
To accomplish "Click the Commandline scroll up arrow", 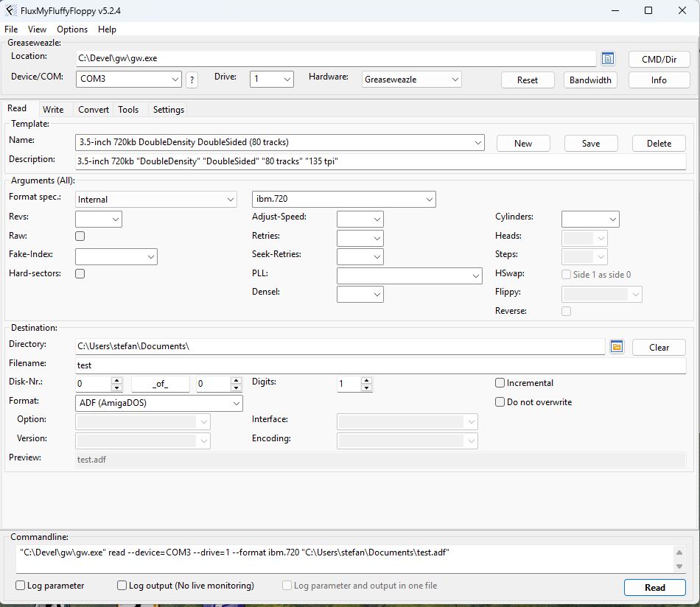I will (679, 552).
